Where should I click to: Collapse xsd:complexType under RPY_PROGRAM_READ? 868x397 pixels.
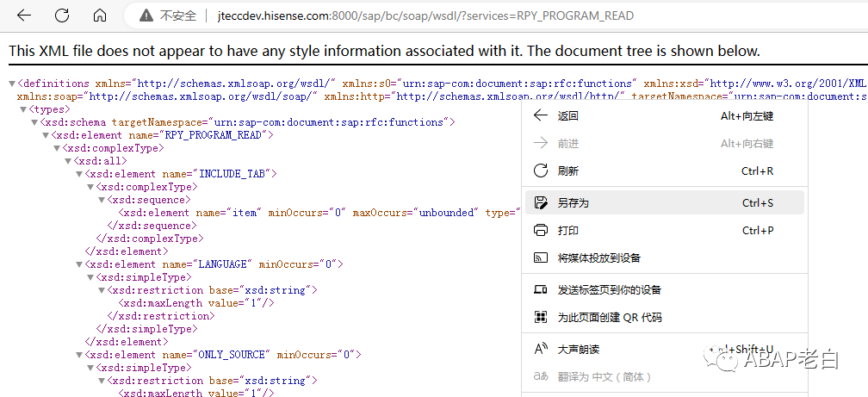pyautogui.click(x=57, y=148)
